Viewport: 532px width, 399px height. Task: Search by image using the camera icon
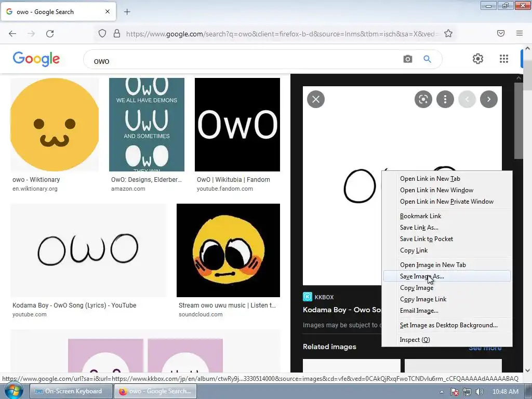point(408,59)
